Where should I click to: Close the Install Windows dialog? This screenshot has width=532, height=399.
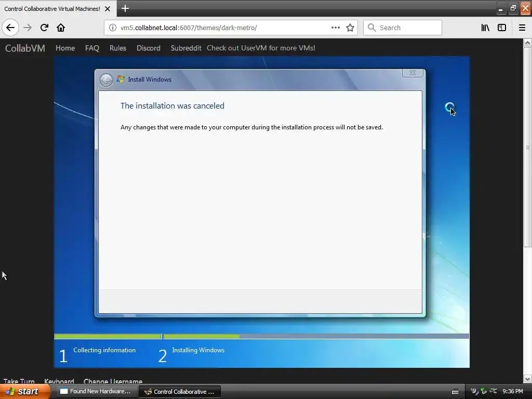[x=413, y=73]
